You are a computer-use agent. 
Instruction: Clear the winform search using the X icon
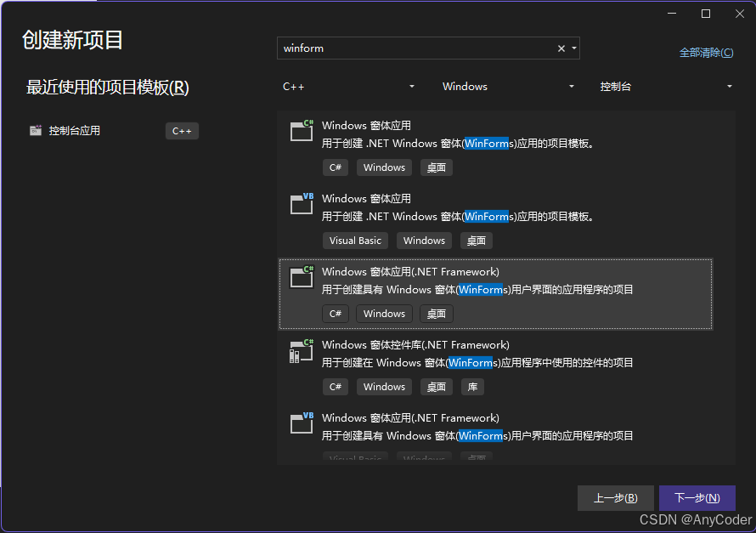tap(561, 48)
